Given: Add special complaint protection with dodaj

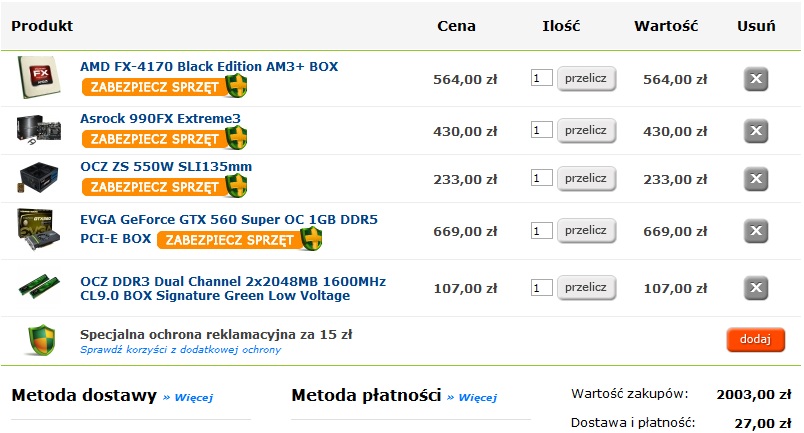Looking at the screenshot, I should pos(755,339).
